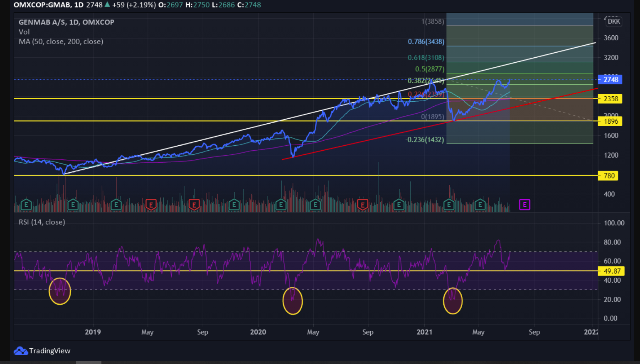This screenshot has width=640, height=364.
Task: Click the Vol indicator label
Action: pyautogui.click(x=24, y=32)
